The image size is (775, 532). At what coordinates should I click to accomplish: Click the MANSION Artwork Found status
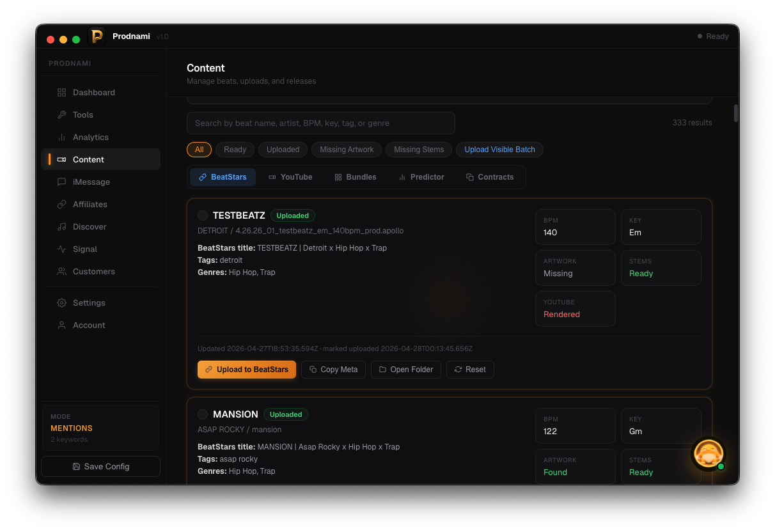tap(575, 466)
